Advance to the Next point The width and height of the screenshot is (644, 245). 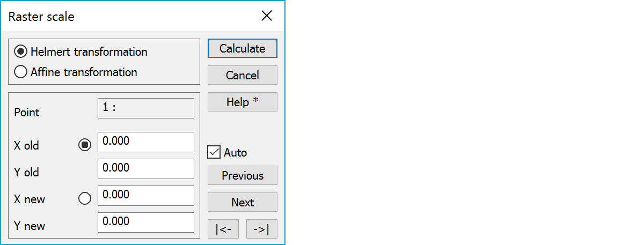(x=243, y=202)
